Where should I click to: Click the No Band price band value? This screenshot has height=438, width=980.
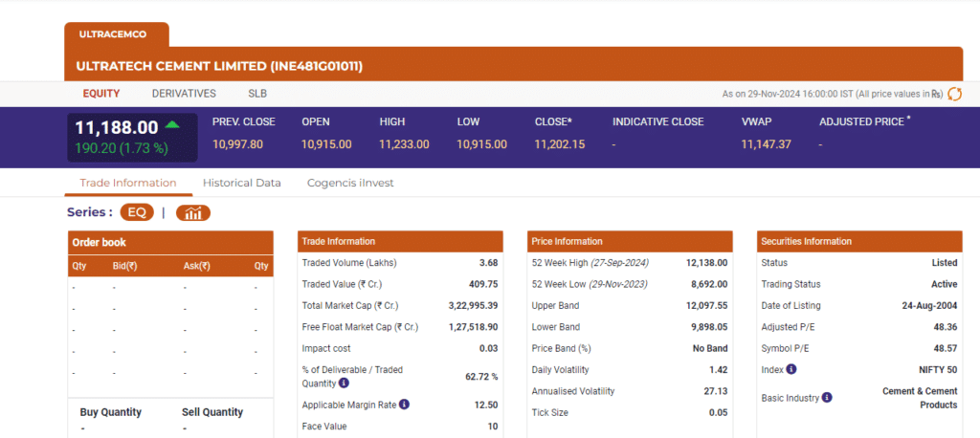point(711,349)
